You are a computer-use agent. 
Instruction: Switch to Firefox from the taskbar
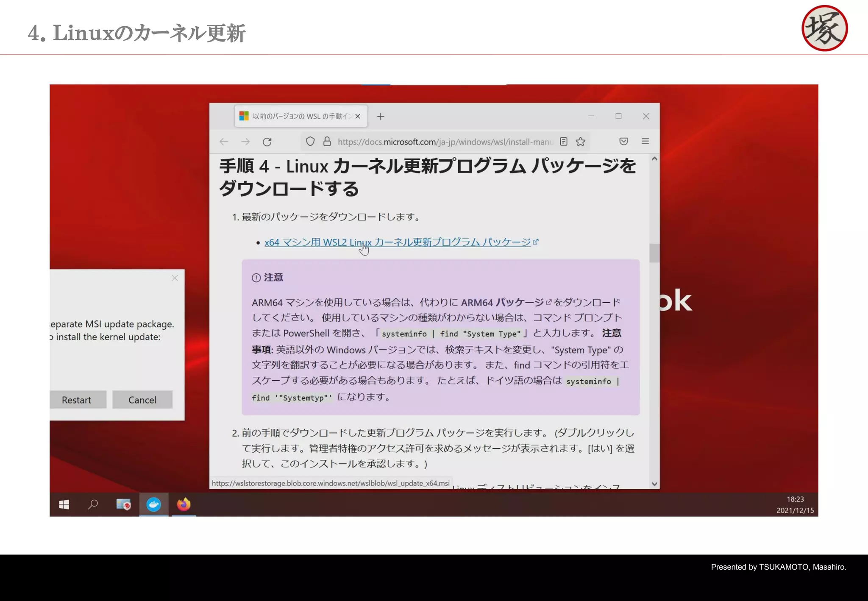click(x=184, y=504)
